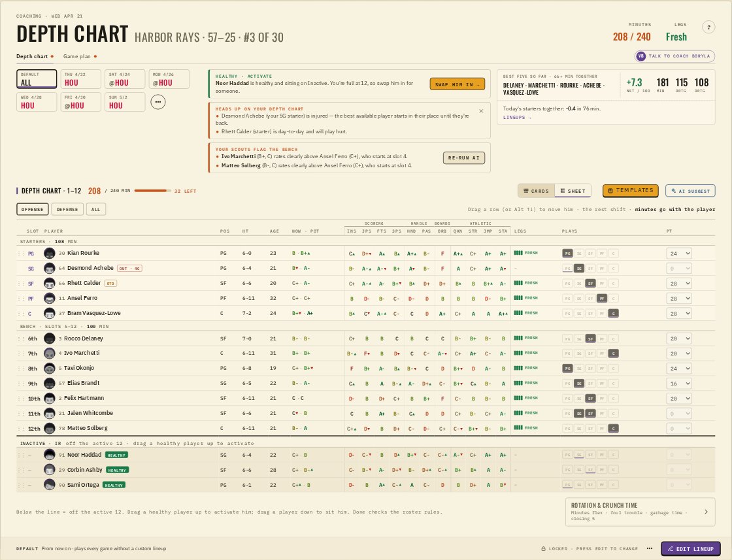732x560 pixels.
Task: Toggle PG play position for Desmond Achebe
Action: click(x=567, y=269)
